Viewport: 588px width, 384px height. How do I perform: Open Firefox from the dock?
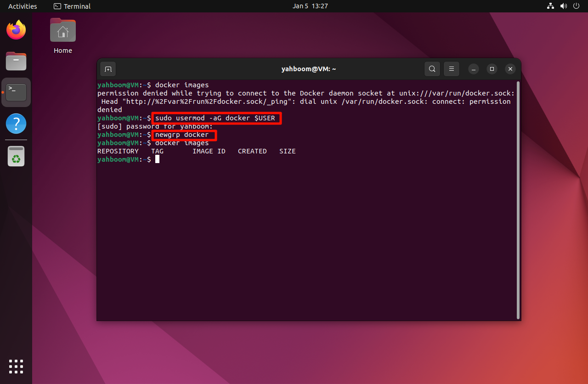coord(16,29)
